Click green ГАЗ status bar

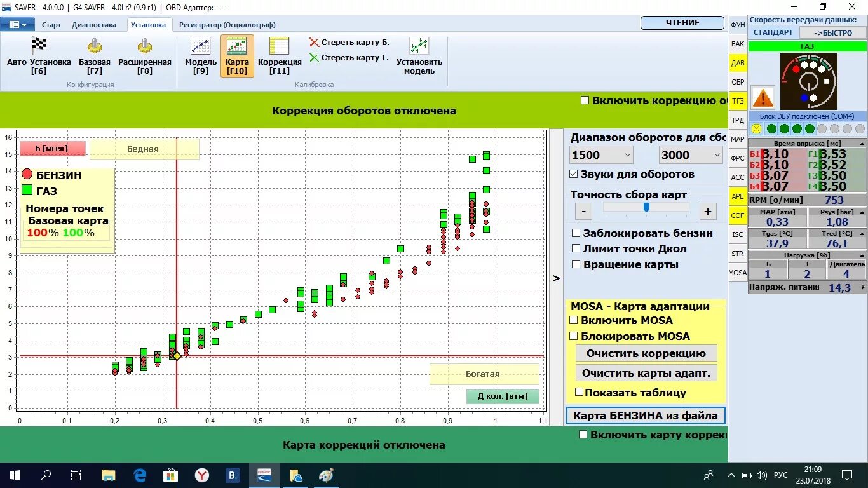click(807, 46)
